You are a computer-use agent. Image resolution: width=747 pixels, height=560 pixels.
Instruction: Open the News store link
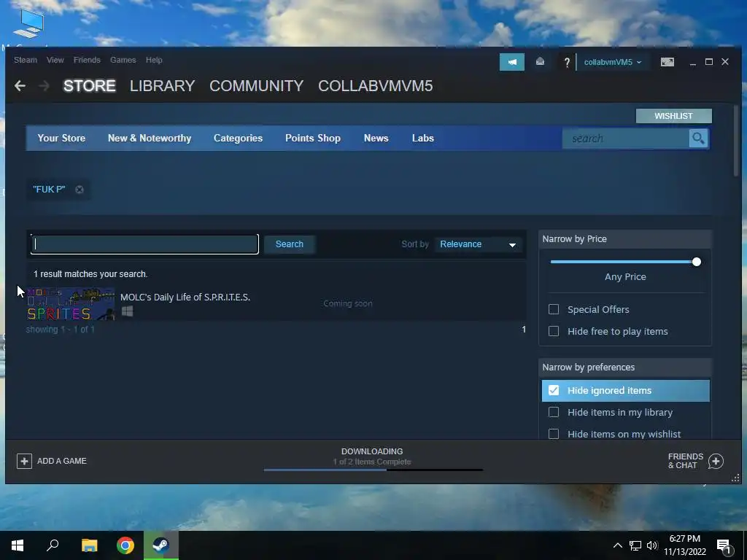[376, 138]
